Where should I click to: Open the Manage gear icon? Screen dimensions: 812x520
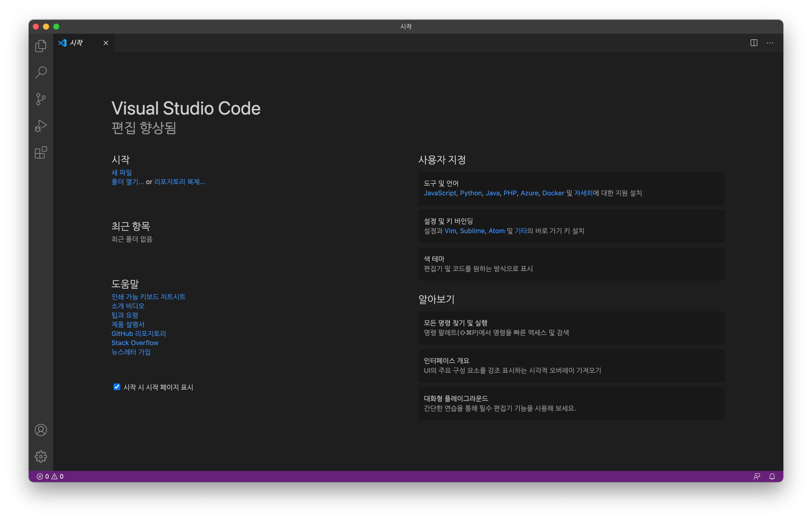click(41, 456)
